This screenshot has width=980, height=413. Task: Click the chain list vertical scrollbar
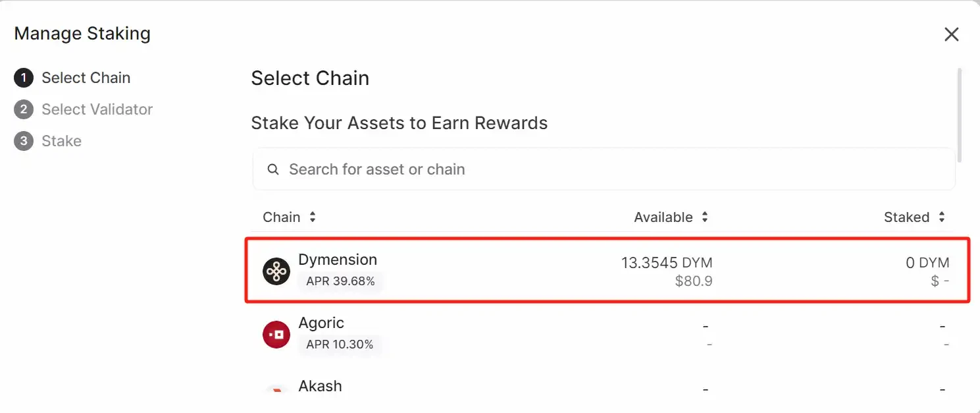960,115
